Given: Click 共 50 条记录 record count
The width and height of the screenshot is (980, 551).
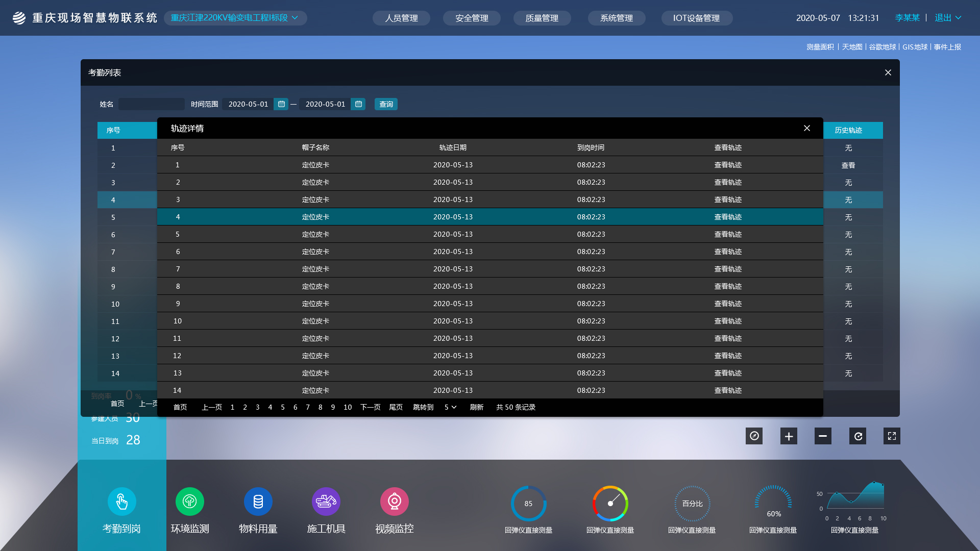Looking at the screenshot, I should [x=516, y=407].
